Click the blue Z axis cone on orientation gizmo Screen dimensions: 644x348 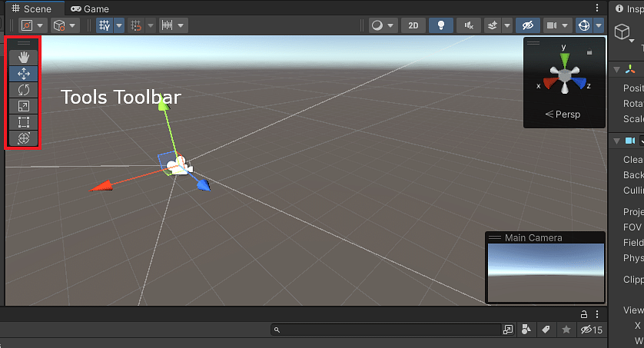(579, 82)
